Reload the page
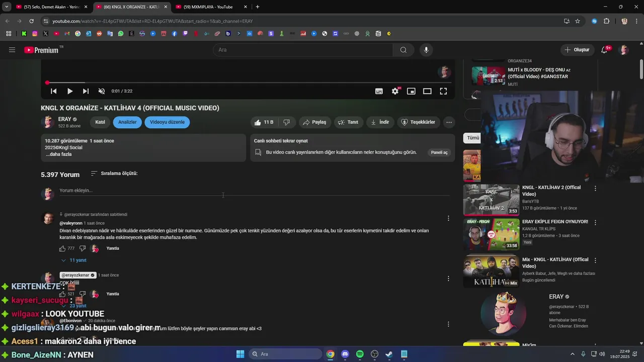This screenshot has width=644, height=362. tap(31, 21)
